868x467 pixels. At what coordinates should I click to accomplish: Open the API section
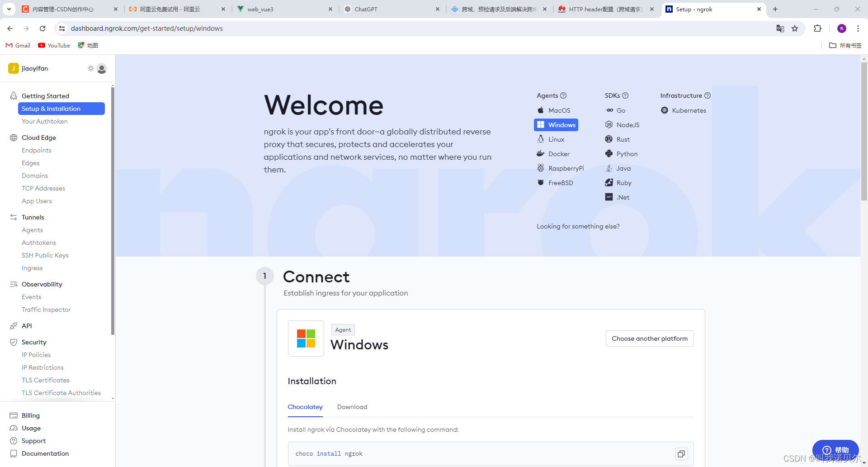(x=26, y=326)
